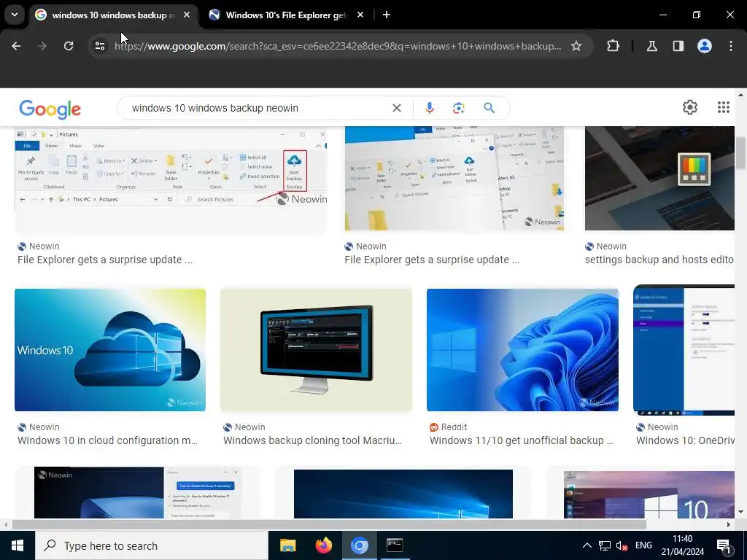
Task: Open the taskbar clock and date
Action: pyautogui.click(x=682, y=545)
